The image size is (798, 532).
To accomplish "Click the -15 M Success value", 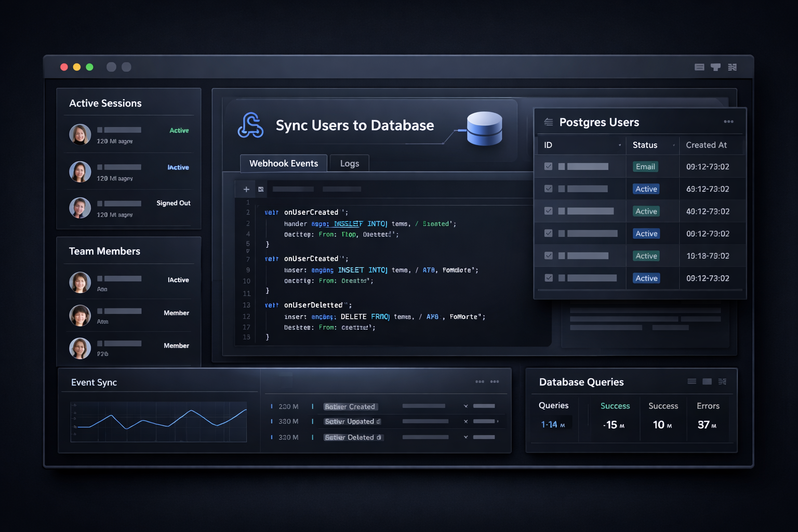I will [x=614, y=425].
